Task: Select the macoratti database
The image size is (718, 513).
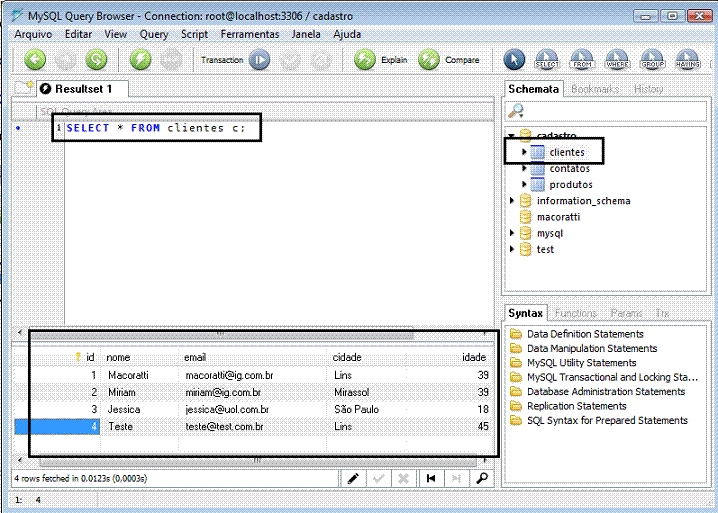Action: 558,217
